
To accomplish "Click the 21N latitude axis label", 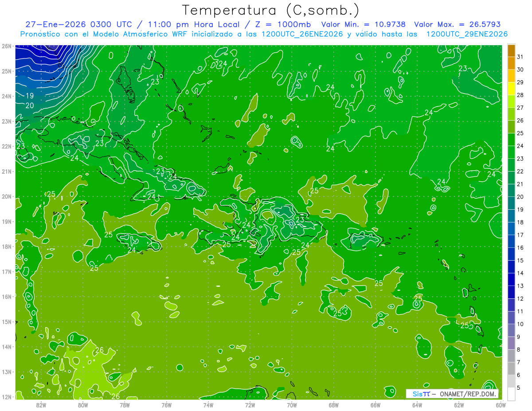I will [6, 171].
